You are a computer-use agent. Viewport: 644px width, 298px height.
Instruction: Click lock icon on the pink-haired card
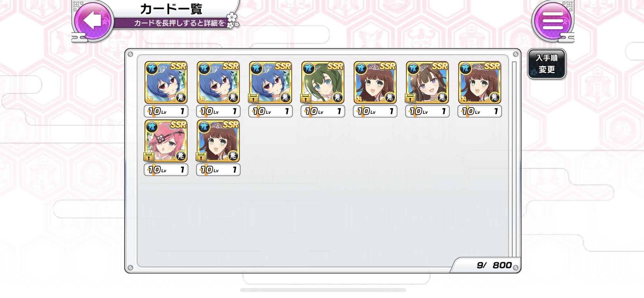point(149,157)
